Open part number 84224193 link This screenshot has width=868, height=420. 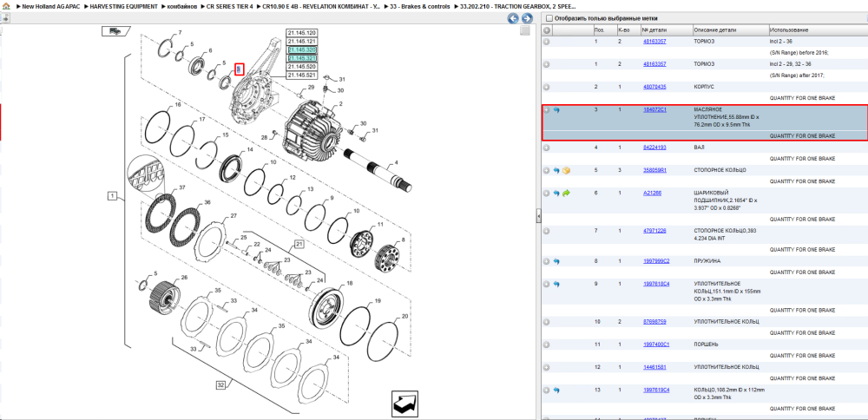pos(654,148)
